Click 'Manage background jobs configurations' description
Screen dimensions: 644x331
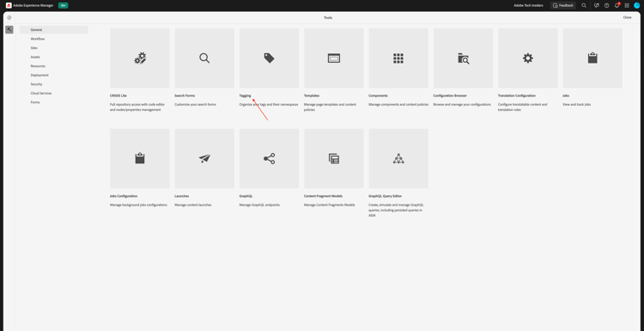pyautogui.click(x=138, y=205)
